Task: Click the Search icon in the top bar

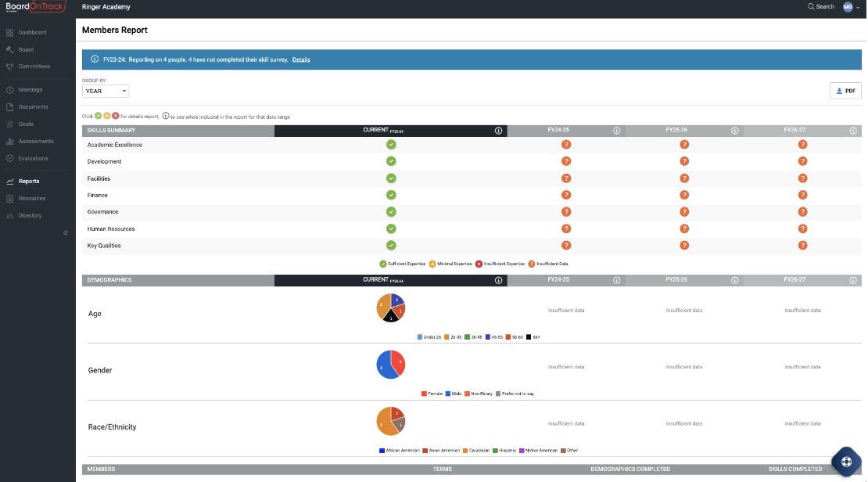Action: click(812, 6)
